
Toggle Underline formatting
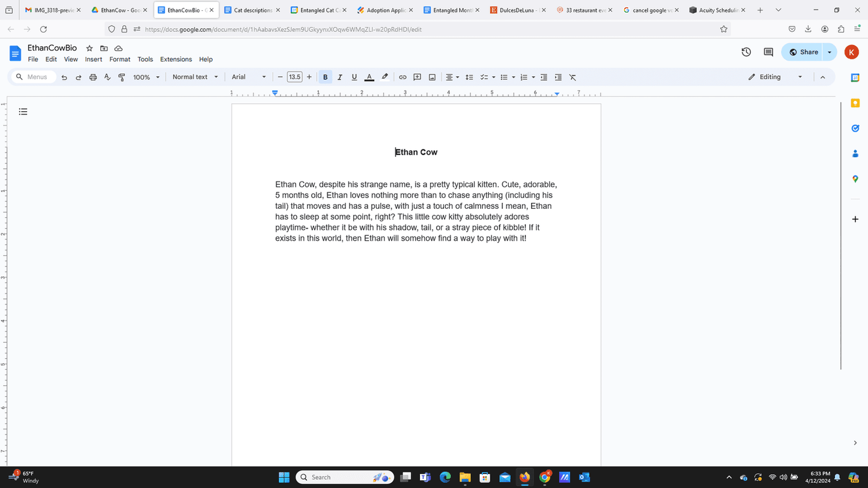pyautogui.click(x=354, y=77)
